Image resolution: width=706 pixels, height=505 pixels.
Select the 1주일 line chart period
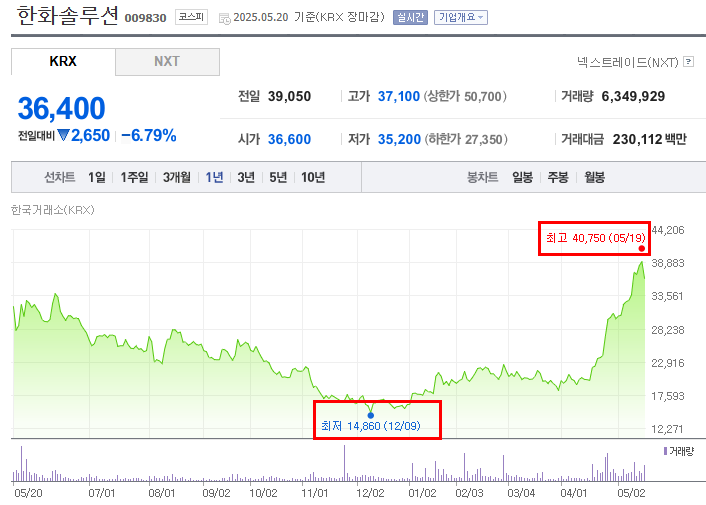(134, 177)
